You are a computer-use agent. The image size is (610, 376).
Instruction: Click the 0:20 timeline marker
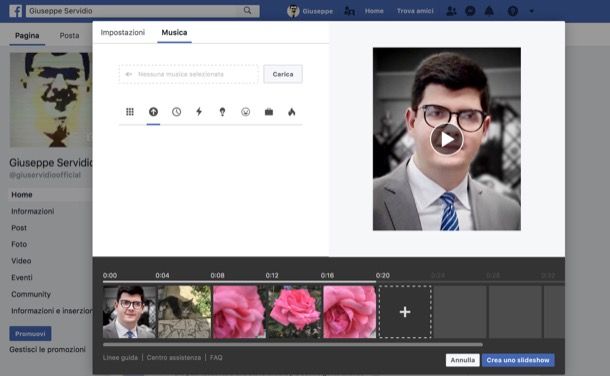(382, 275)
